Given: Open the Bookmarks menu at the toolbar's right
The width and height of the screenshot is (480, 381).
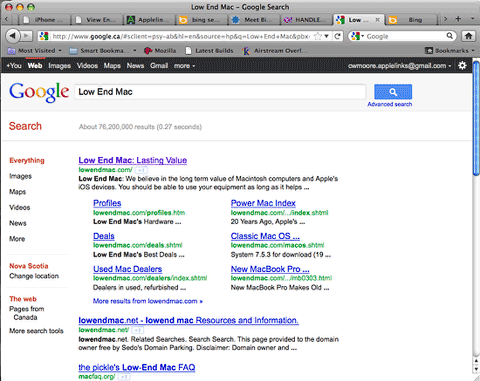Looking at the screenshot, I should tap(450, 51).
